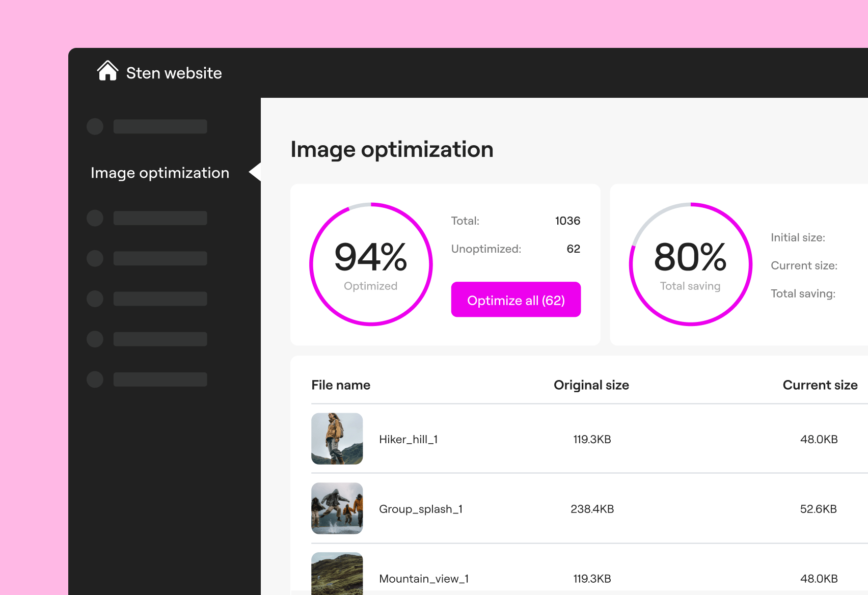Click the 80% Total saving progress ring
Viewport: 868px width, 595px height.
(x=690, y=264)
